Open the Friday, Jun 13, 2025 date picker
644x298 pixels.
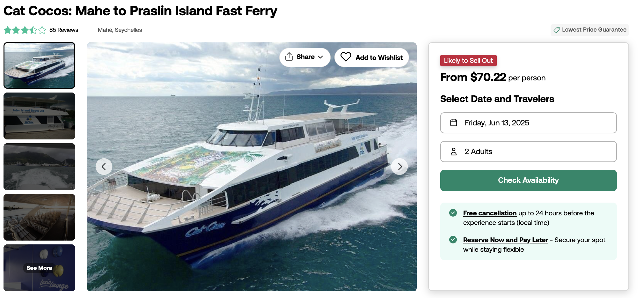[x=528, y=123]
